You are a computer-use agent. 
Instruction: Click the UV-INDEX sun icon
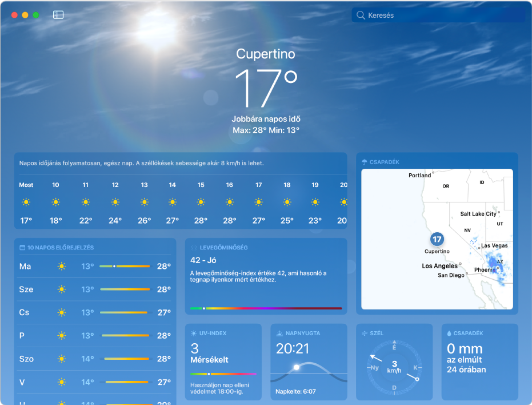click(194, 333)
